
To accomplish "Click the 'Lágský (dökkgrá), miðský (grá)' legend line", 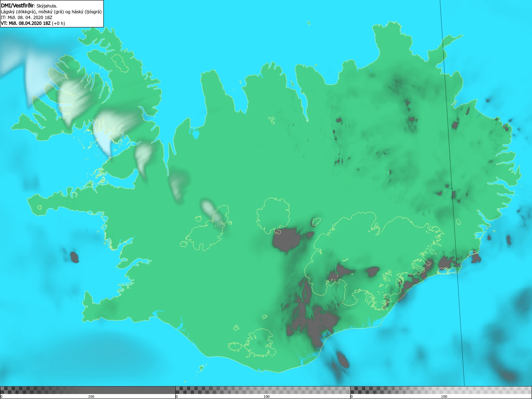I will 51,12.
